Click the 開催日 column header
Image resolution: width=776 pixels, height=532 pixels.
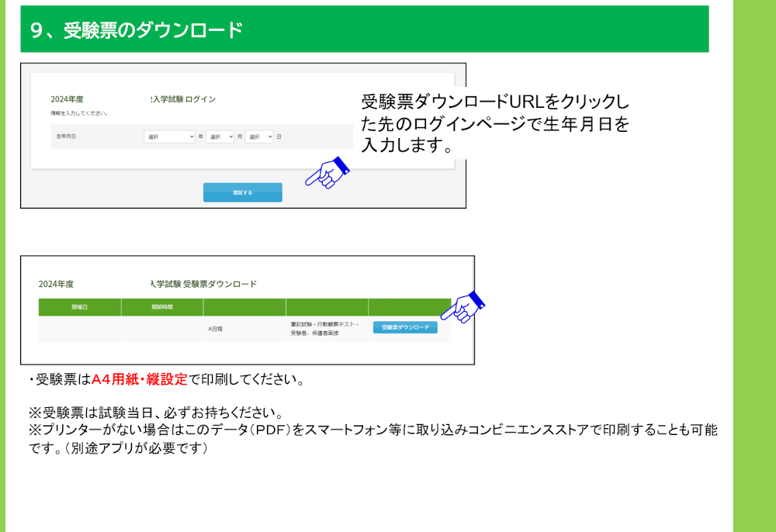(x=80, y=307)
